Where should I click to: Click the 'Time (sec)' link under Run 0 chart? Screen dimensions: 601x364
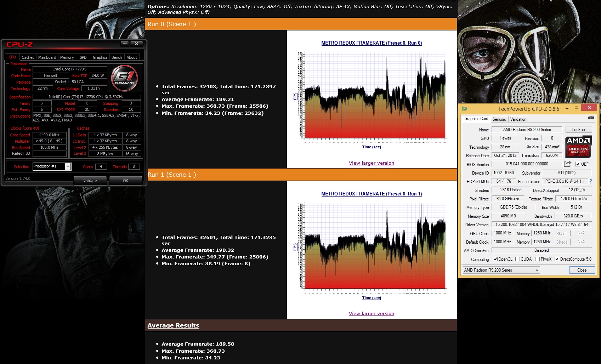(372, 147)
